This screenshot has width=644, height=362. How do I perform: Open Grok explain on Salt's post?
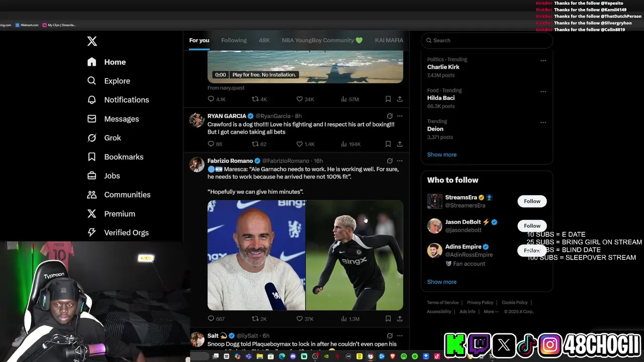tap(389, 335)
